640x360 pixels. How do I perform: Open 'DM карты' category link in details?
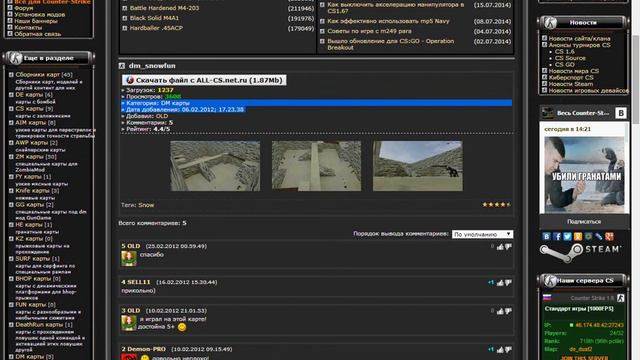tap(175, 103)
